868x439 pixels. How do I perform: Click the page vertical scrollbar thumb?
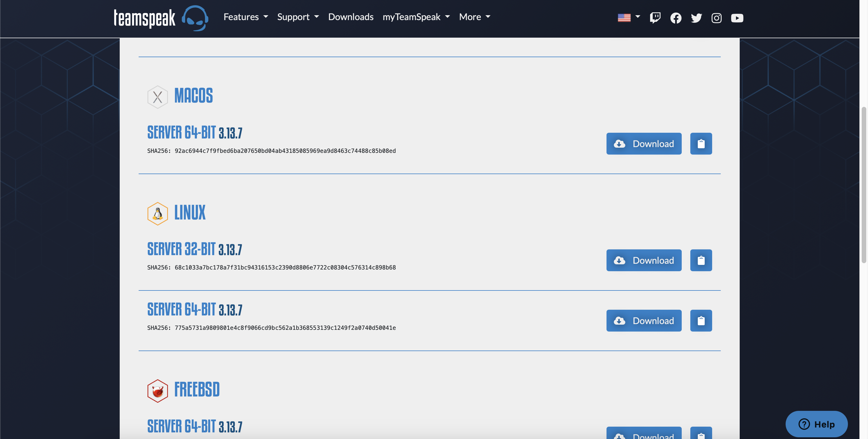(x=864, y=185)
